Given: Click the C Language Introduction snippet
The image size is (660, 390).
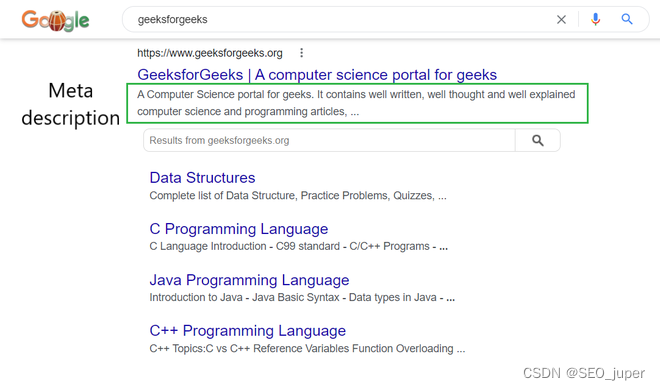Looking at the screenshot, I should point(298,247).
